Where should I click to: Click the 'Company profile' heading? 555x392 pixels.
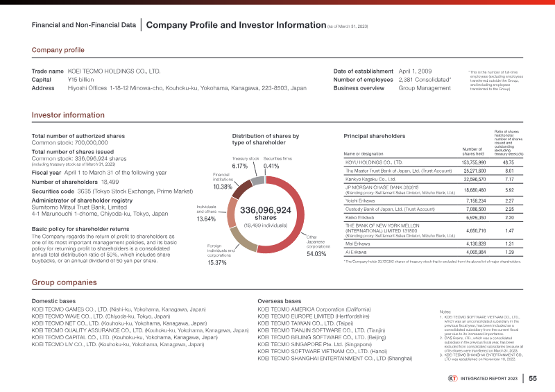point(58,50)
